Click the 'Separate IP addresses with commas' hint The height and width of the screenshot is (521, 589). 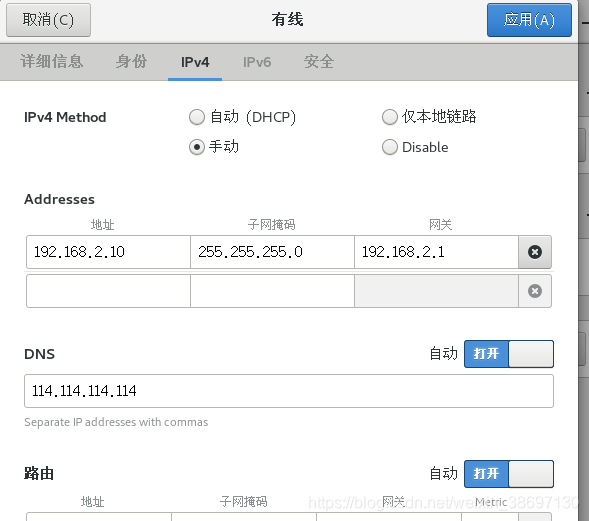(x=116, y=422)
